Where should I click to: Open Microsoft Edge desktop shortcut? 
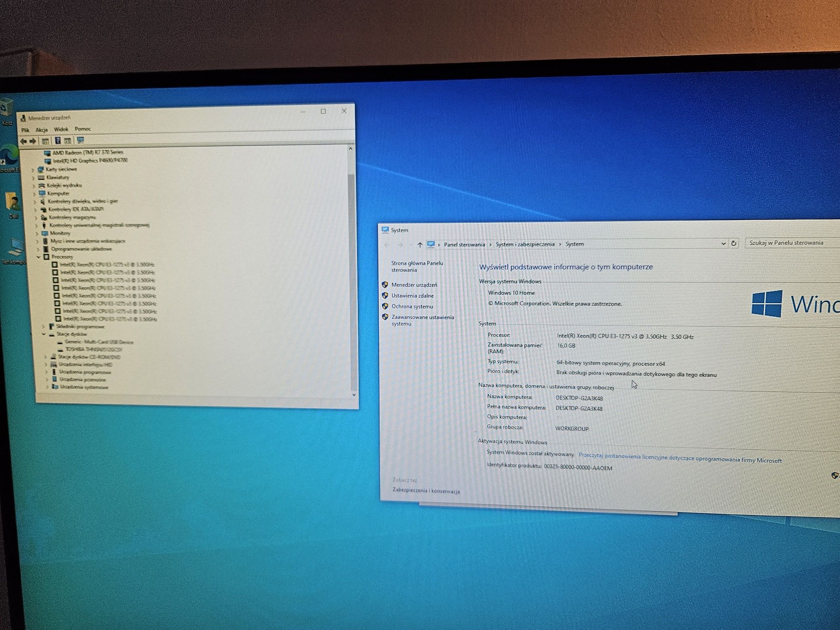(x=9, y=159)
